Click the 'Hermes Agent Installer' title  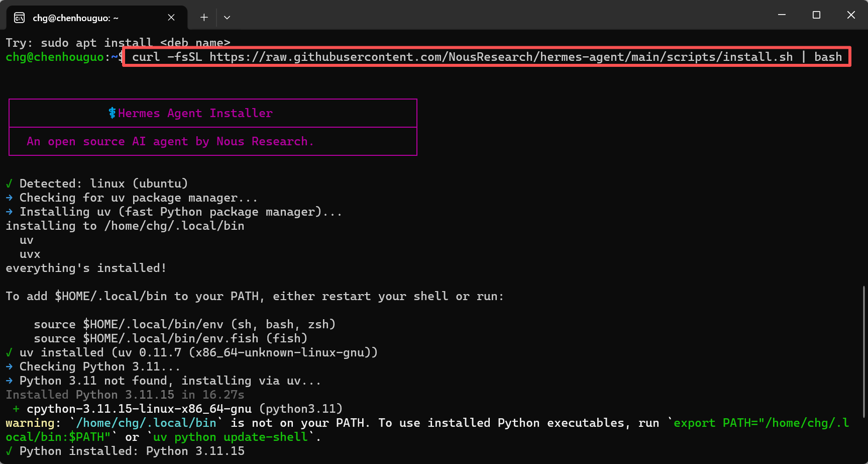[x=195, y=113]
